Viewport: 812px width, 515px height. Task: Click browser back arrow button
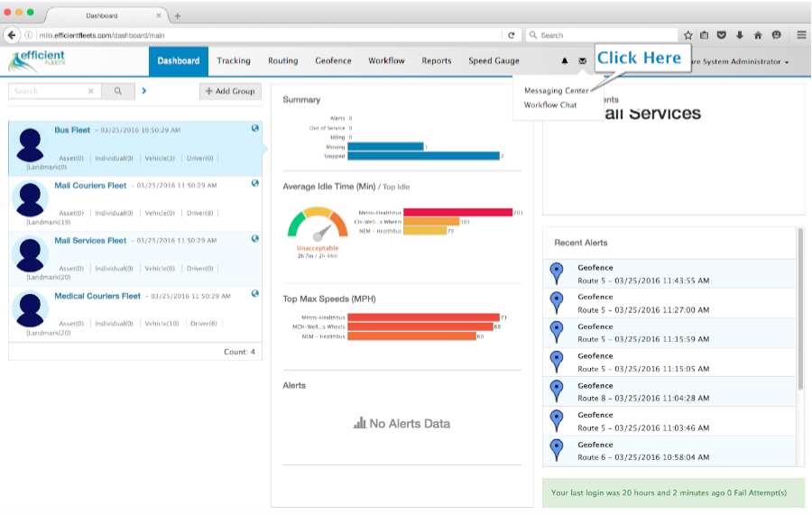pyautogui.click(x=12, y=35)
